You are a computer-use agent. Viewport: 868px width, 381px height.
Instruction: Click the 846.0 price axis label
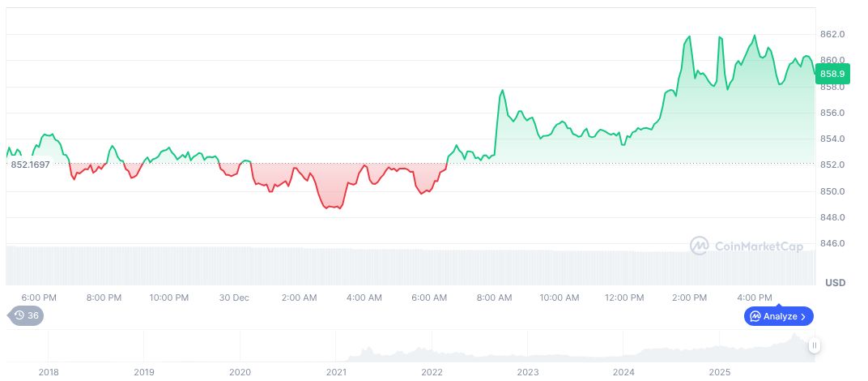832,243
